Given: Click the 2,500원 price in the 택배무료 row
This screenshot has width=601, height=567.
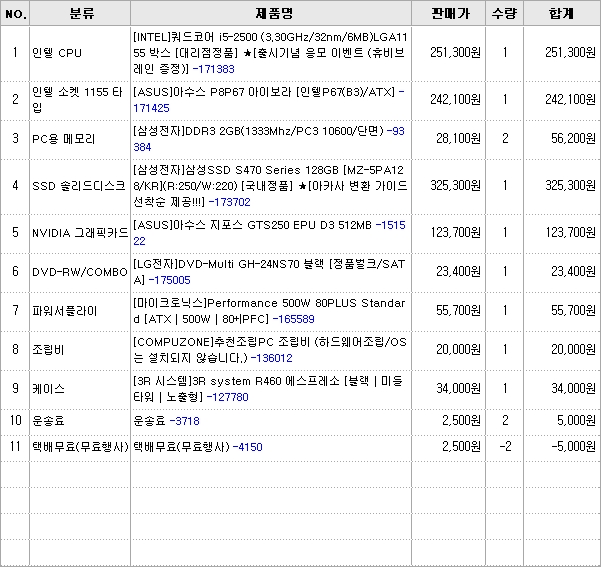Looking at the screenshot, I should point(461,447).
